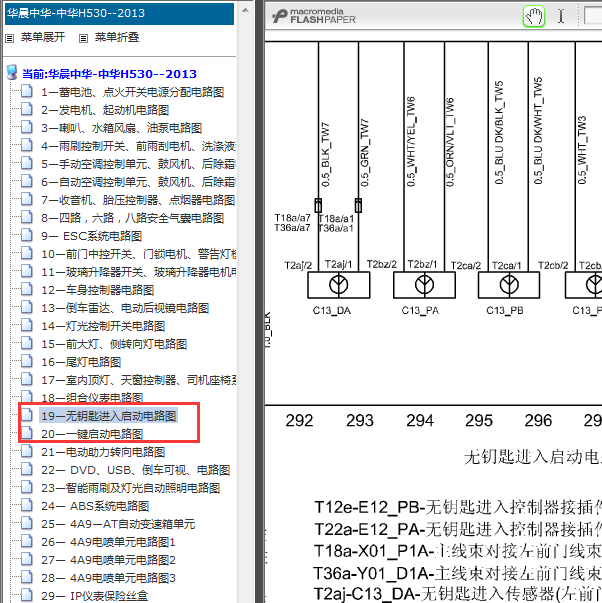
Task: Click the page icon for 24— ABS系统
Action: coord(27,505)
